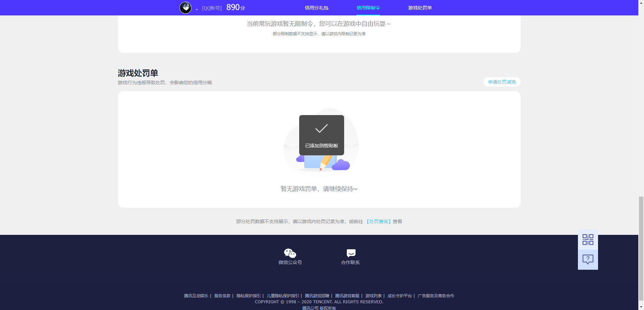The width and height of the screenshot is (644, 310).
Task: Click the [QQ账号] label
Action: tap(212, 8)
